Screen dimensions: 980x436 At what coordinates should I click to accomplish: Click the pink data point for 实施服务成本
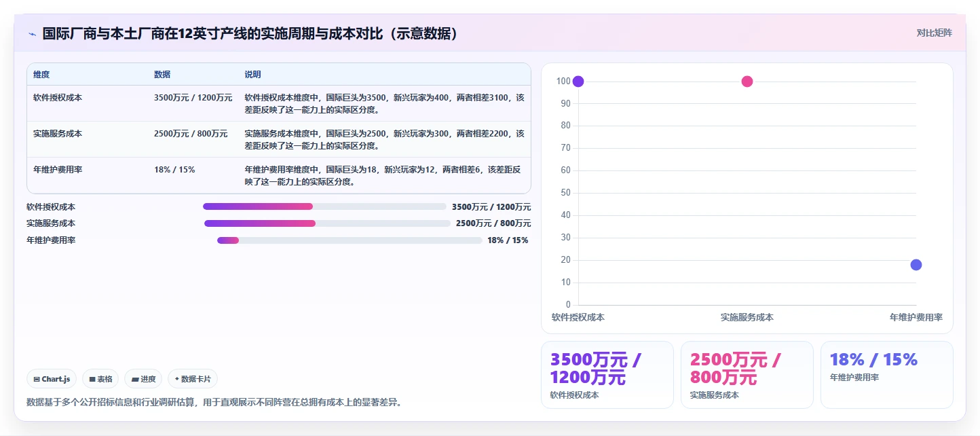click(x=747, y=81)
